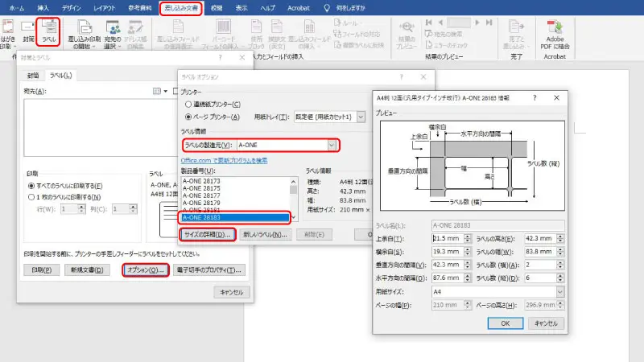This screenshot has height=362, width=644.
Task: Click オプション(O) button
Action: 146,270
